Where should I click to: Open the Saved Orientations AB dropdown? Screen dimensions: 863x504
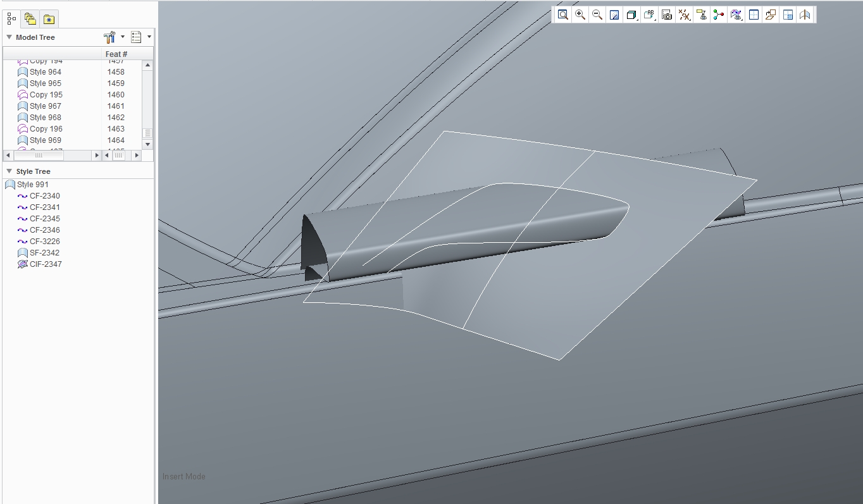[649, 15]
